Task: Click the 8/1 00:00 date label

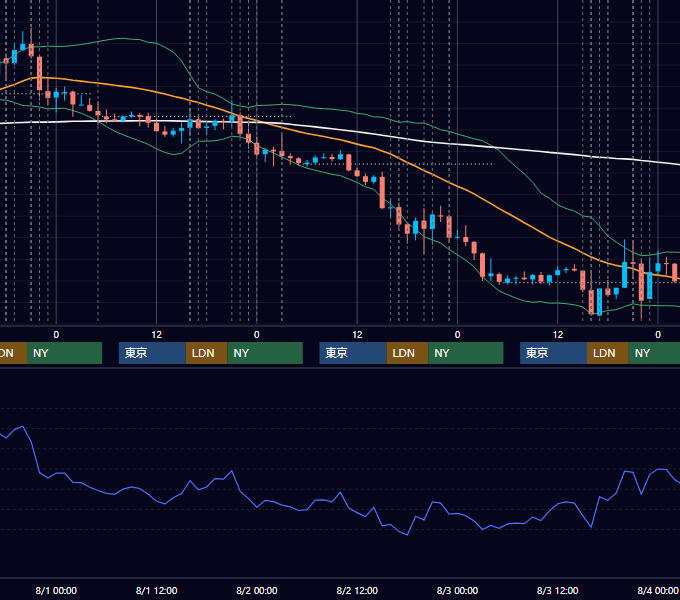Action: click(56, 590)
